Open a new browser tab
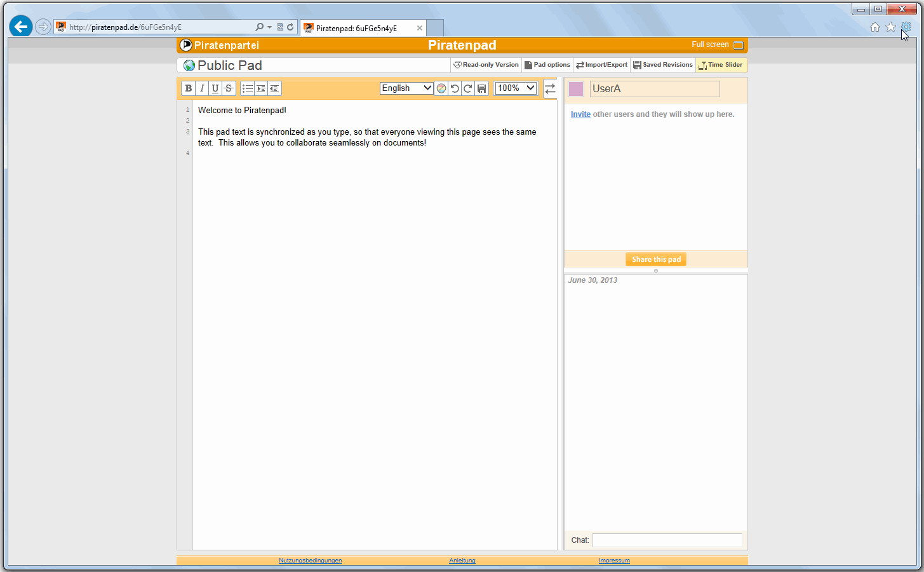 435,28
